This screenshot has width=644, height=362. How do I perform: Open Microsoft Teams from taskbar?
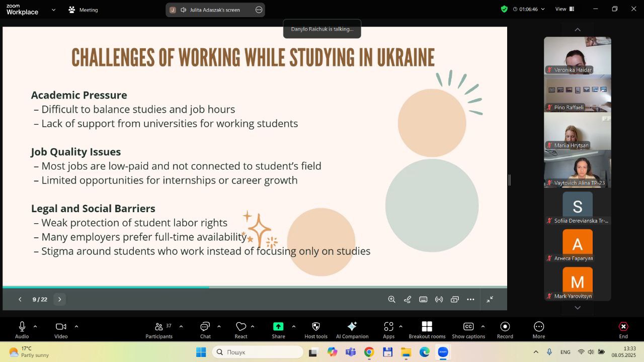pyautogui.click(x=351, y=352)
